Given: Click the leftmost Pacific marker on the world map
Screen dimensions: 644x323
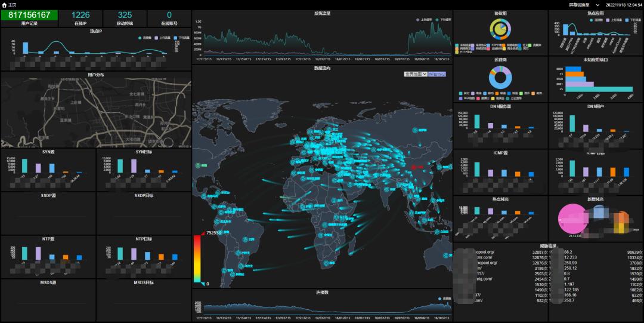Looking at the screenshot, I should coord(199,165).
